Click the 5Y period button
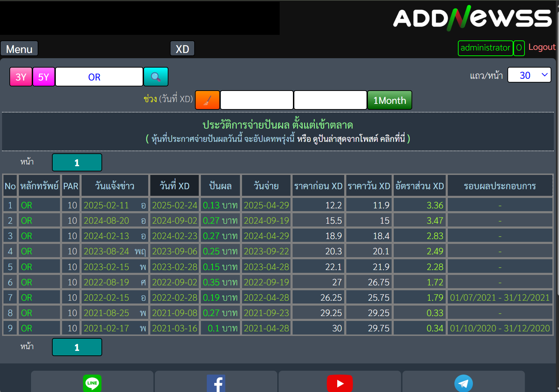The height and width of the screenshot is (392, 559). click(44, 77)
